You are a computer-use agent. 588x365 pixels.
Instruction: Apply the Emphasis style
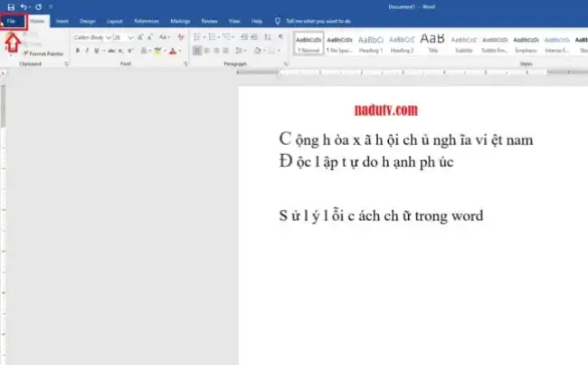tap(526, 44)
